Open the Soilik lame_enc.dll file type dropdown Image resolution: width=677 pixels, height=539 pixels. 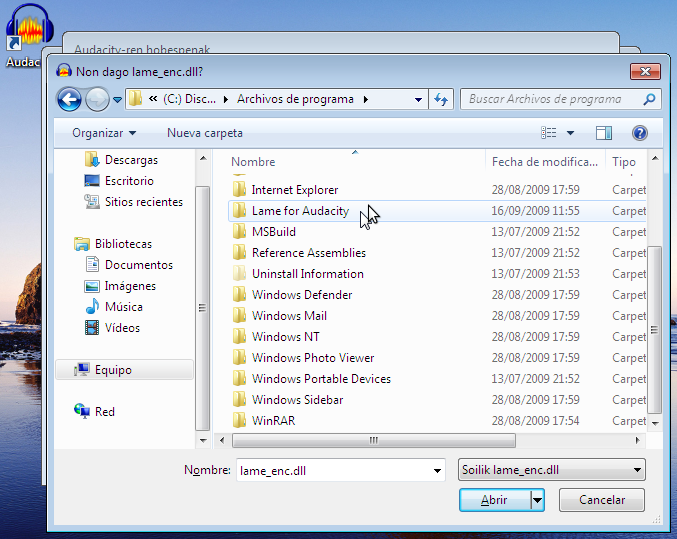pyautogui.click(x=551, y=470)
